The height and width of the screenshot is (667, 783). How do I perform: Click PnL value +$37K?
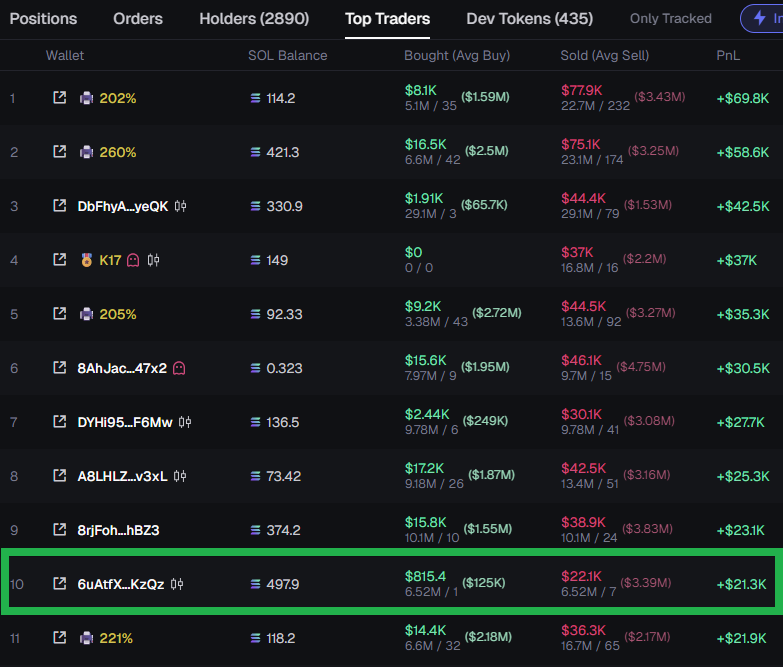[x=737, y=260]
